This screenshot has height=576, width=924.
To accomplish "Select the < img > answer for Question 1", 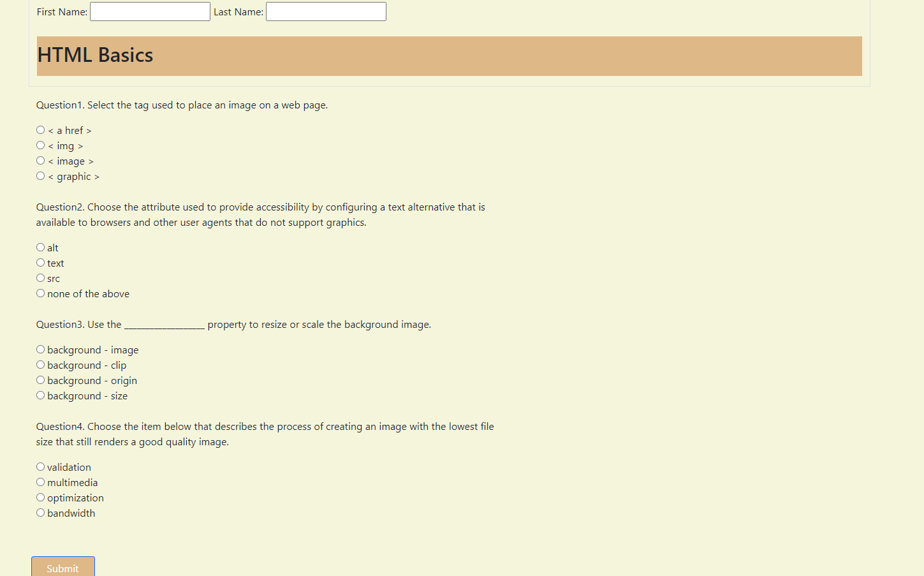I will coord(40,145).
